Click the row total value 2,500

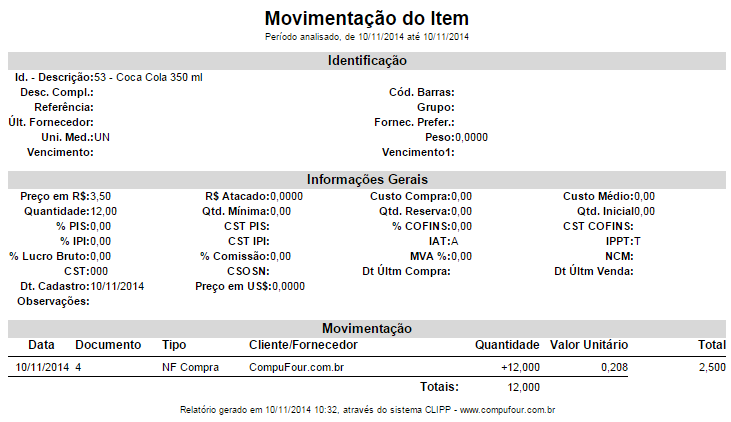[712, 368]
